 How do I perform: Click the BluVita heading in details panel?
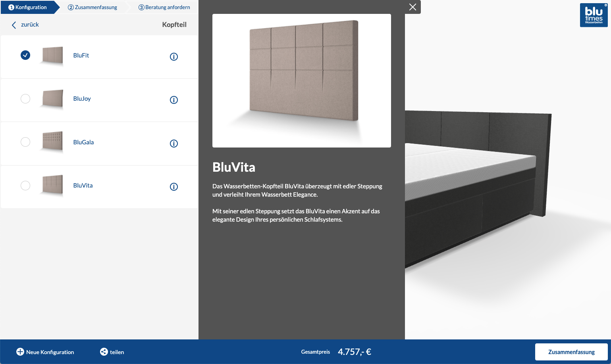pyautogui.click(x=234, y=167)
